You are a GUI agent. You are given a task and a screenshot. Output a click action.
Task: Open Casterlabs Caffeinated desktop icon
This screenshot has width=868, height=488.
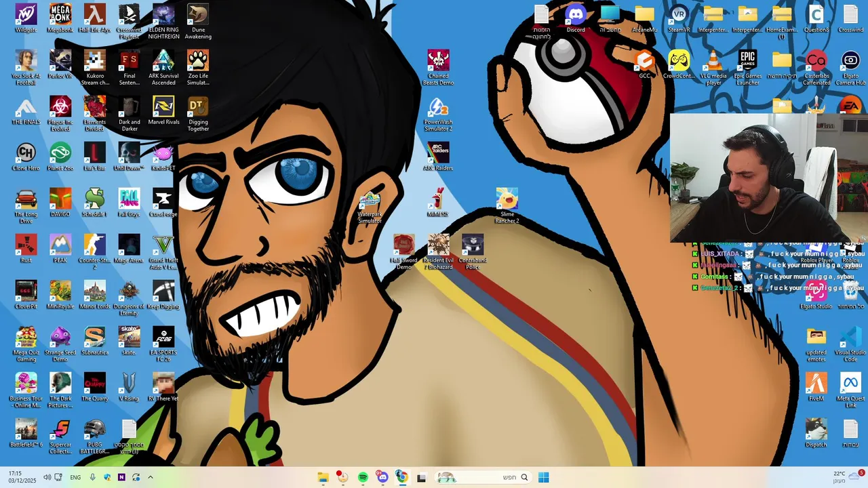click(x=816, y=68)
